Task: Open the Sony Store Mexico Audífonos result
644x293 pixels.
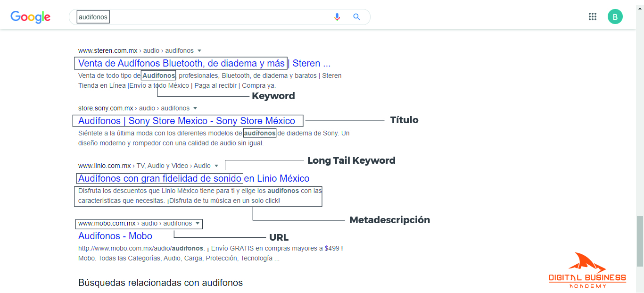Action: (187, 121)
